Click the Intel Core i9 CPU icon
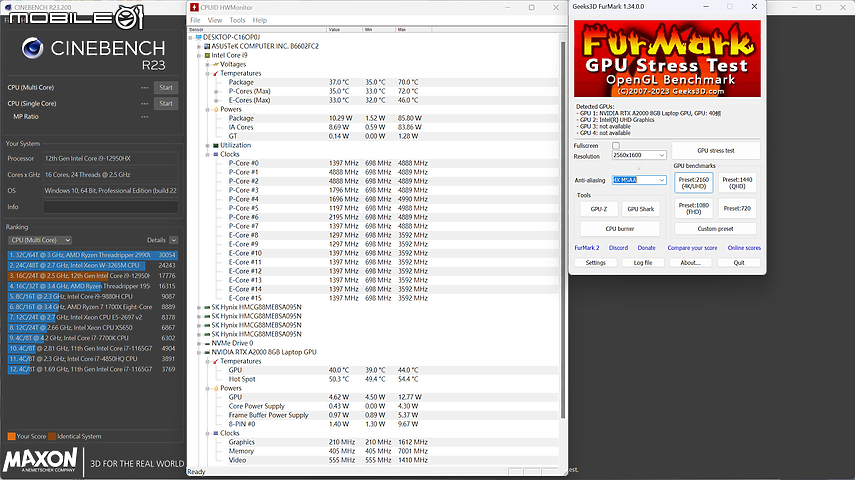This screenshot has width=855, height=480. click(x=207, y=55)
